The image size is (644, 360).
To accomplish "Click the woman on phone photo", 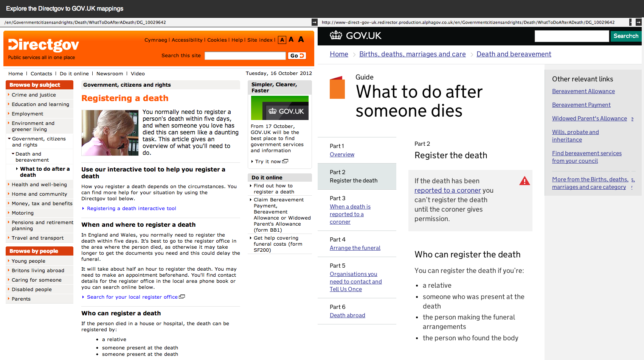I will tap(110, 133).
